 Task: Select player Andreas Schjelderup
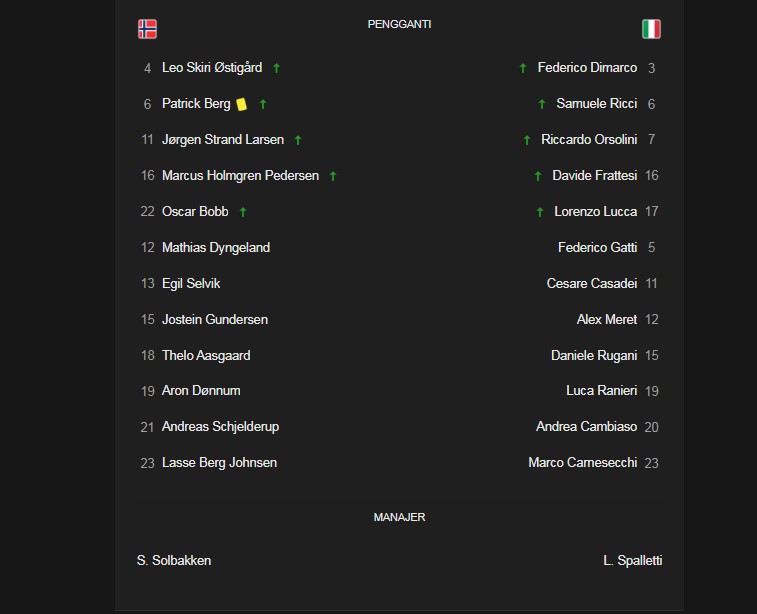220,427
